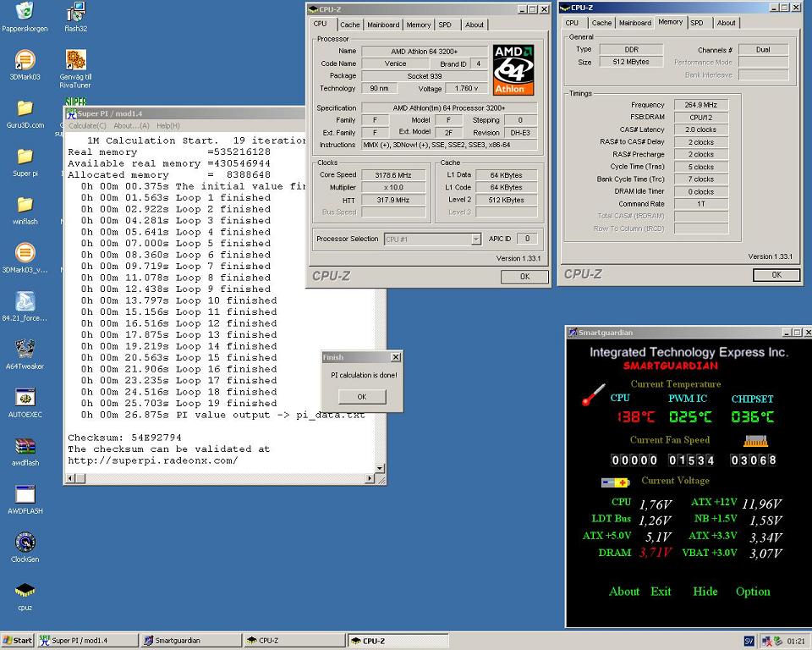This screenshot has width=812, height=650.
Task: Click SV language indicator in tray
Action: (749, 642)
